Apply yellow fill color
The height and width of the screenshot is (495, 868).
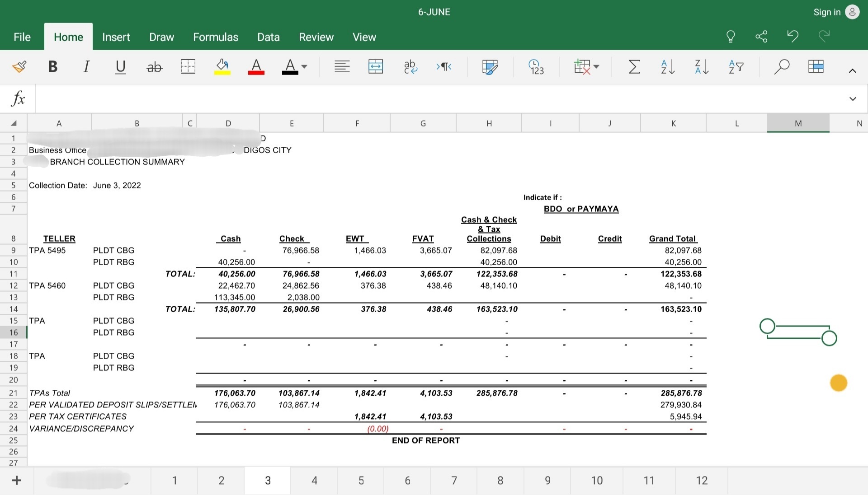click(222, 67)
